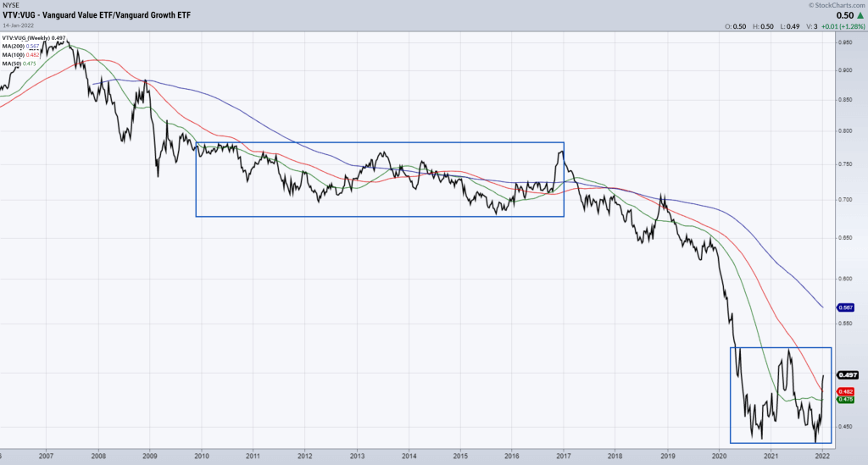
Task: Click the high value H: 0.50
Action: (x=764, y=26)
